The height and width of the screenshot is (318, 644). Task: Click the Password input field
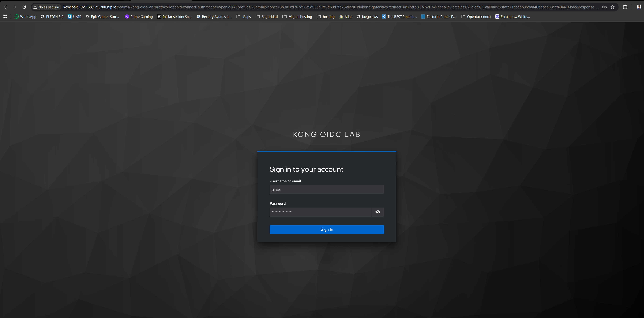coord(320,212)
